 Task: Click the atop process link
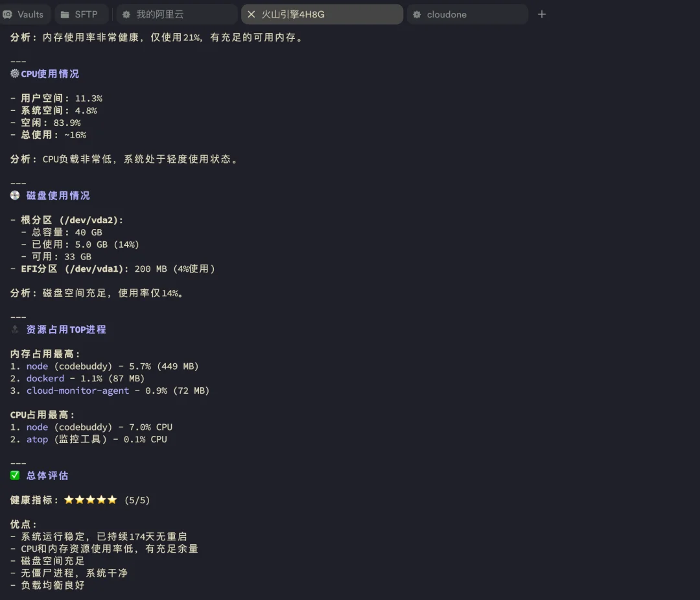(x=37, y=439)
